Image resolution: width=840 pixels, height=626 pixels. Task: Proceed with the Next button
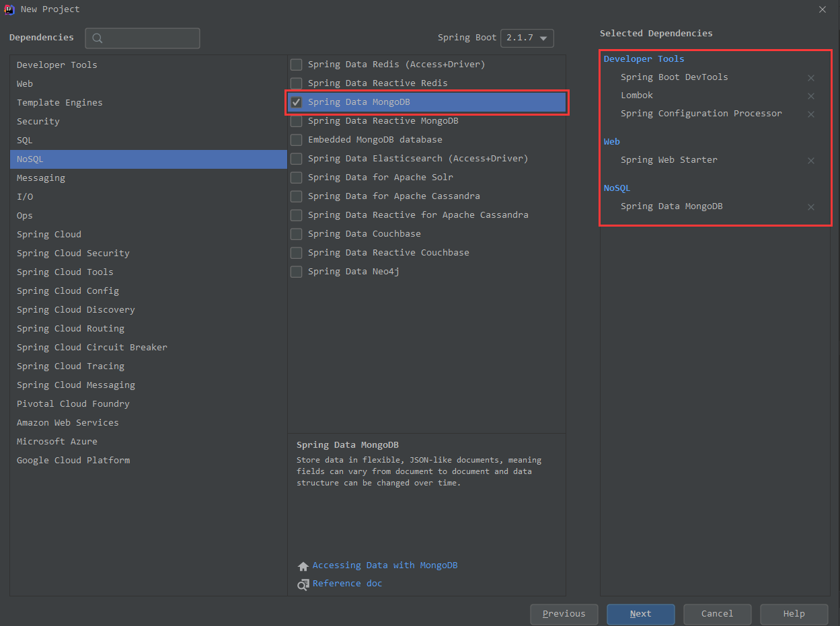[640, 614]
